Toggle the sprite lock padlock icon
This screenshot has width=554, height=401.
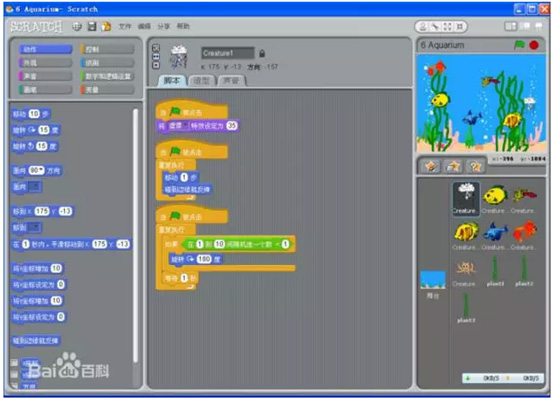(x=262, y=53)
